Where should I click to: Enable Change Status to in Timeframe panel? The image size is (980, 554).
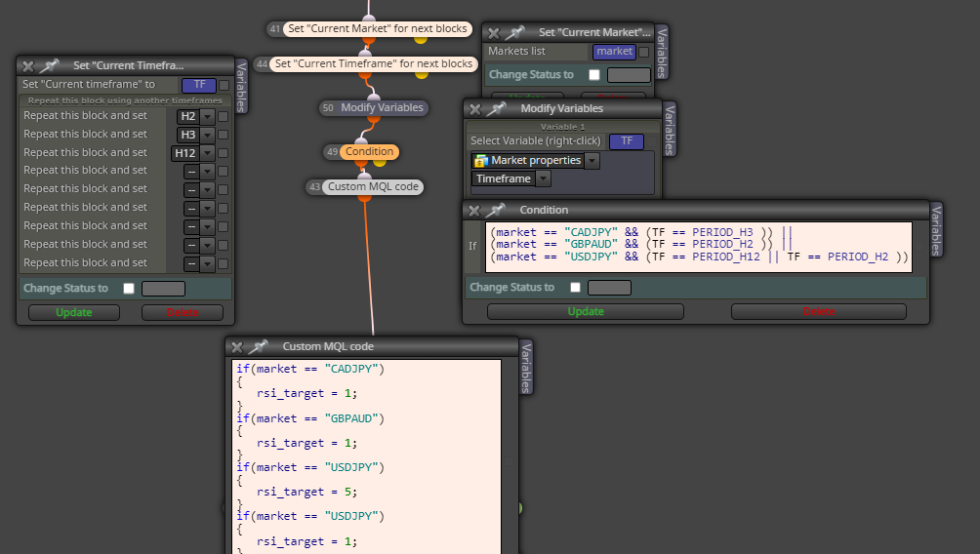[129, 289]
